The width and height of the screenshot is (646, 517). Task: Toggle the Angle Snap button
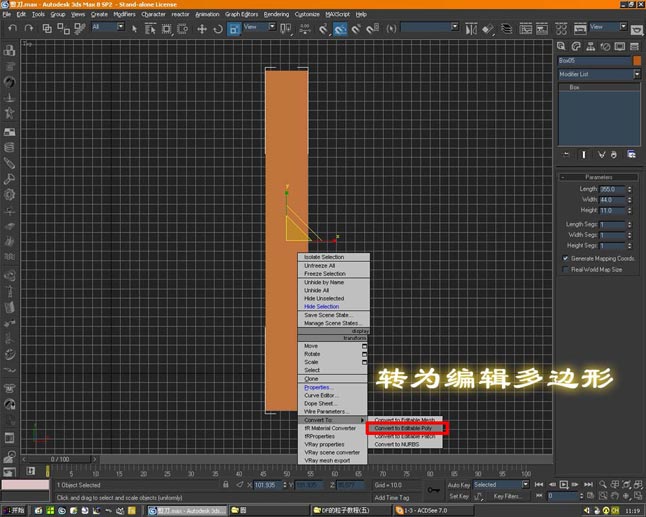pos(340,29)
